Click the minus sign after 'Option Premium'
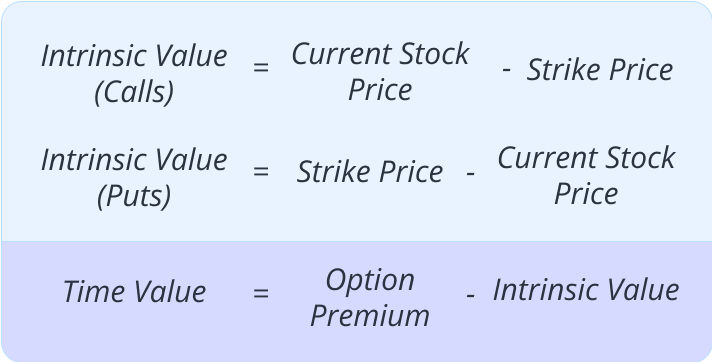This screenshot has height=362, width=712. (x=470, y=295)
